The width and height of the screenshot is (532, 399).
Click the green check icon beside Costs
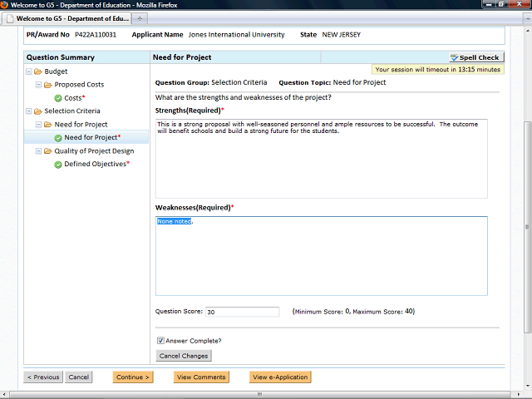[58, 98]
